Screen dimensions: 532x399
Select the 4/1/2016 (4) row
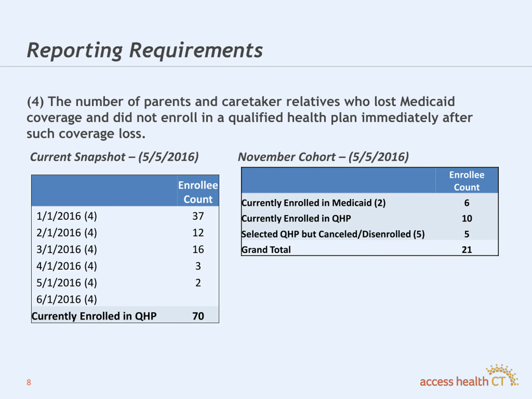[125, 266]
